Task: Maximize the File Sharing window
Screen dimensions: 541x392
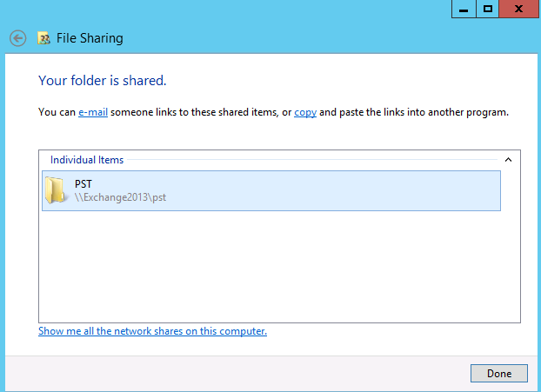Action: (x=488, y=9)
